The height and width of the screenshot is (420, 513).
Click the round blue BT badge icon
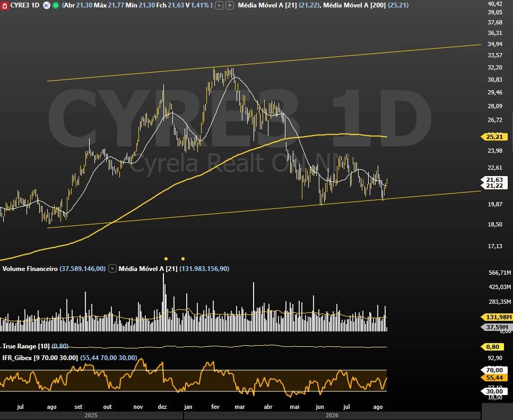pyautogui.click(x=47, y=5)
